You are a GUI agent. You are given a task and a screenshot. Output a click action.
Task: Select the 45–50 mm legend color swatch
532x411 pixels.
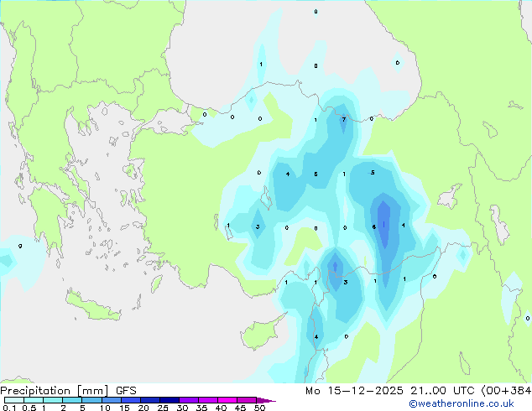(x=247, y=400)
